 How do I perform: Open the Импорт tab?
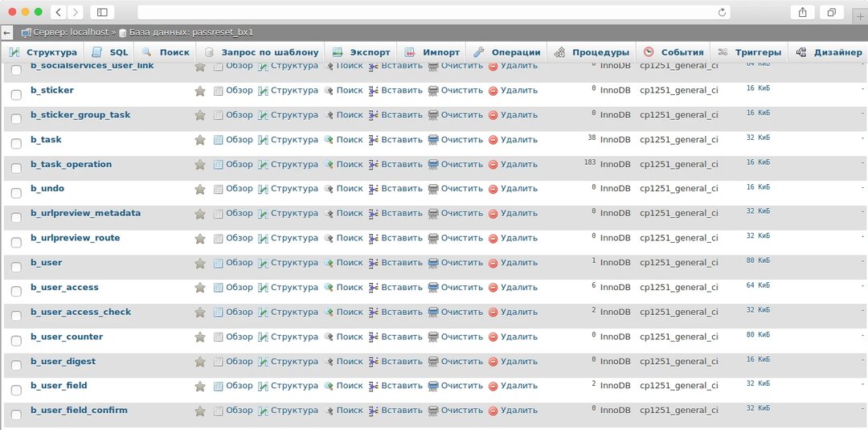(x=432, y=52)
